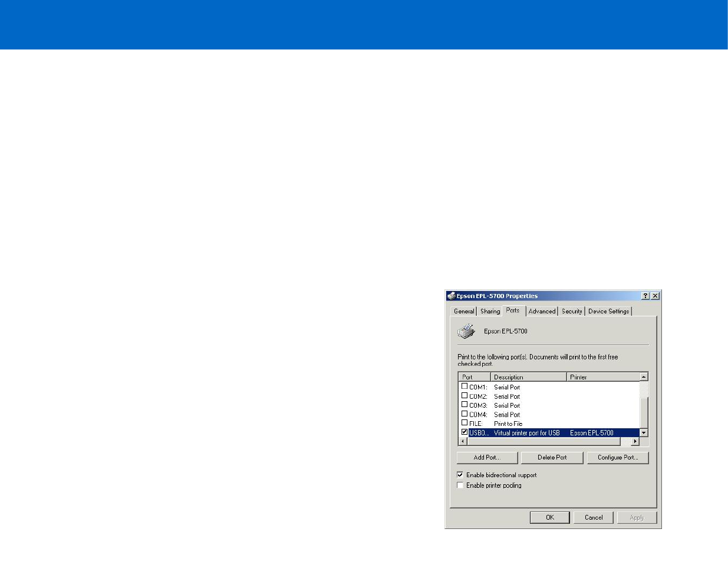728x562 pixels.
Task: Select the 'Print to File' description text
Action: (x=508, y=424)
